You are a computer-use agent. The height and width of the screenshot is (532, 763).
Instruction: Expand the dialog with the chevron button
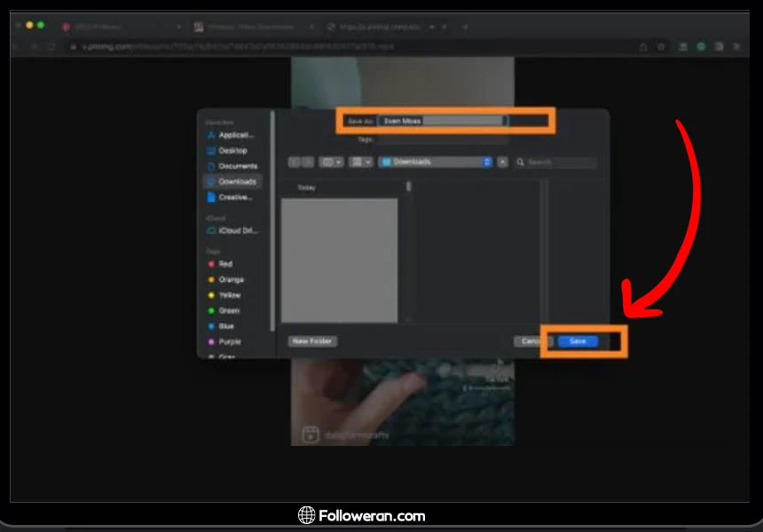point(503,162)
